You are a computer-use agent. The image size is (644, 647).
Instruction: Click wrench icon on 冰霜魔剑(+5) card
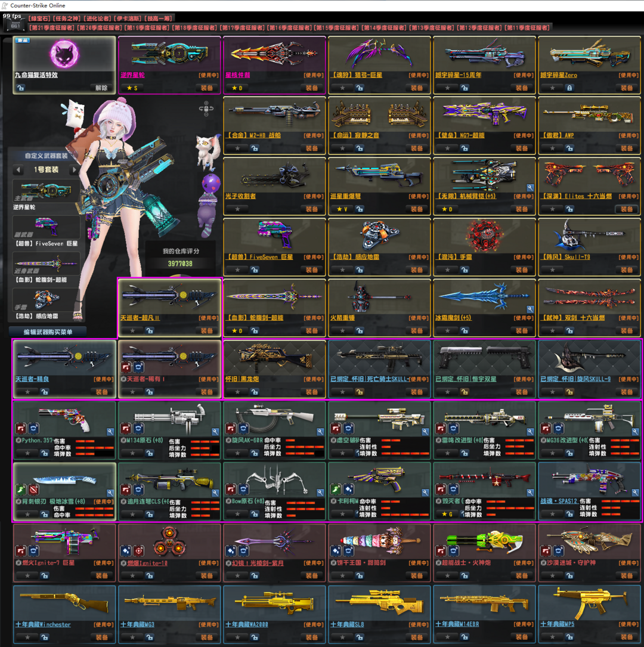[530, 309]
